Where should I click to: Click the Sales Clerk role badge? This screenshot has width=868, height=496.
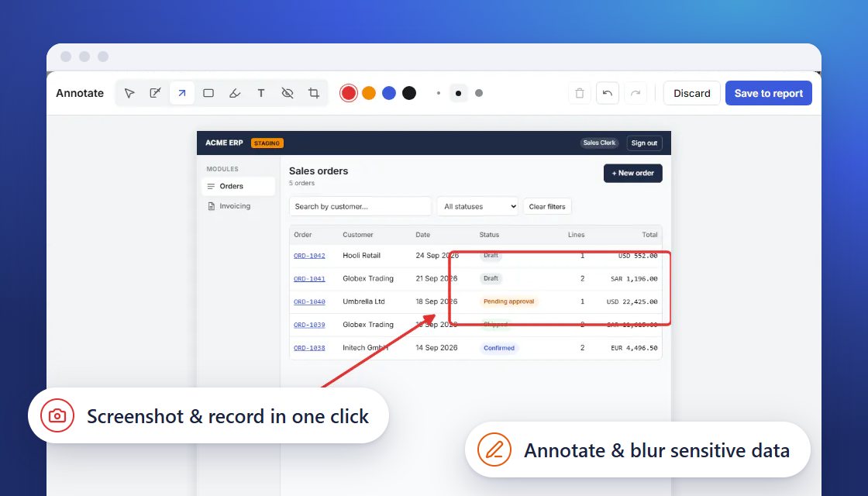(x=600, y=143)
